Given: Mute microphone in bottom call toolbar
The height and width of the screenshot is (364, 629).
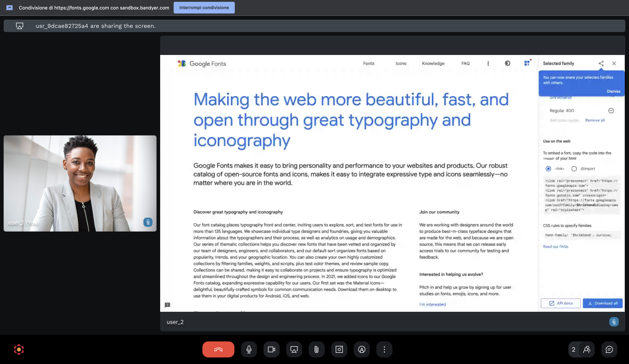Looking at the screenshot, I should [249, 349].
